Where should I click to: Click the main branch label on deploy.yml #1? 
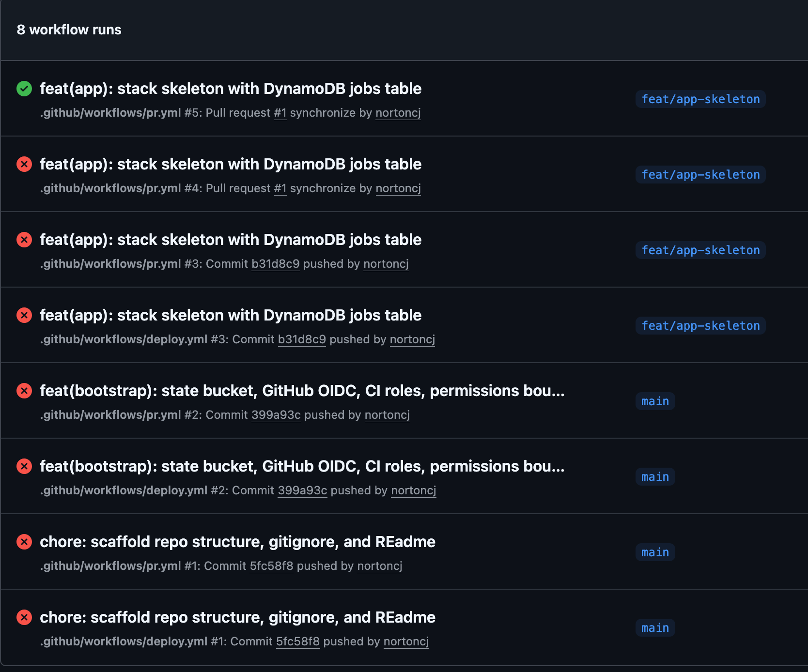tap(655, 628)
